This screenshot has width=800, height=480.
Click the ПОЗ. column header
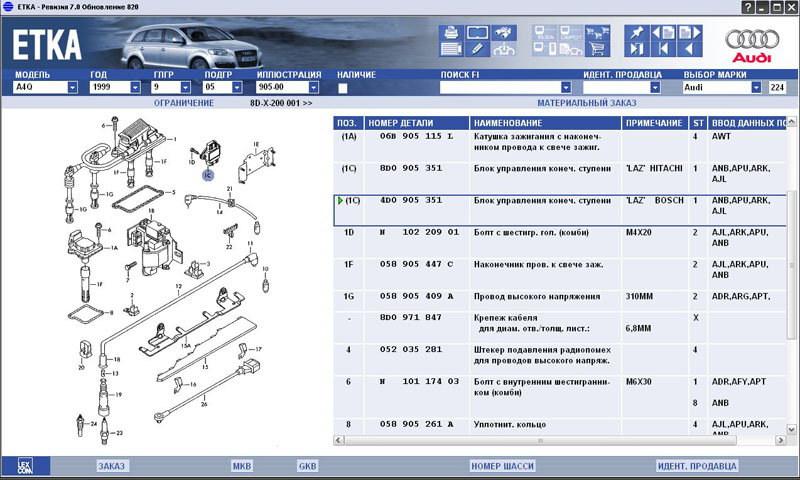pyautogui.click(x=349, y=123)
